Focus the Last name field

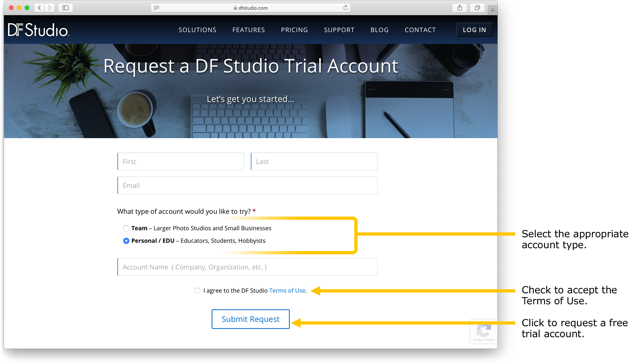tap(314, 161)
